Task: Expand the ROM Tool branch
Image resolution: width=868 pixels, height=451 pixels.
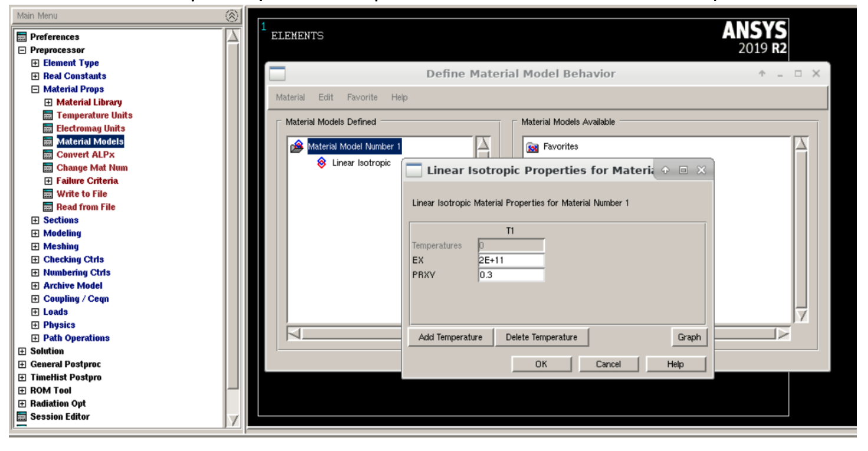Action: (22, 390)
